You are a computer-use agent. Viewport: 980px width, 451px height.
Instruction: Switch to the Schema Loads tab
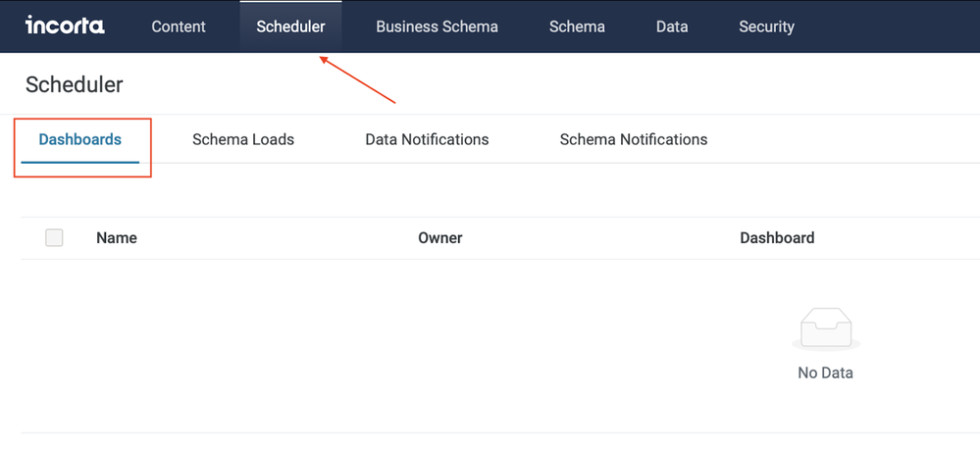243,139
